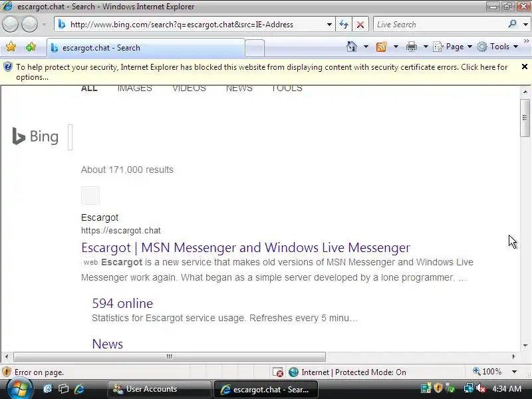Open the Windows Start orb
The height and width of the screenshot is (399, 532).
[x=19, y=389]
